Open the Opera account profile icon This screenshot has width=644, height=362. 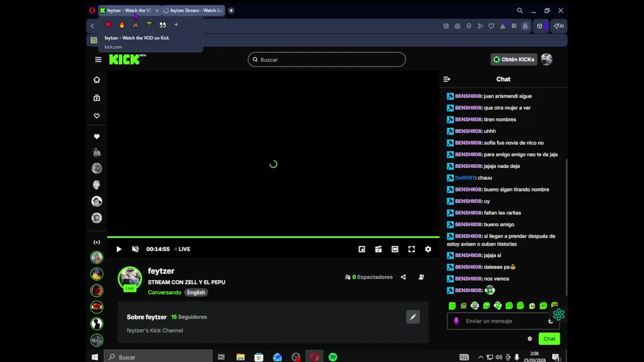tap(525, 26)
